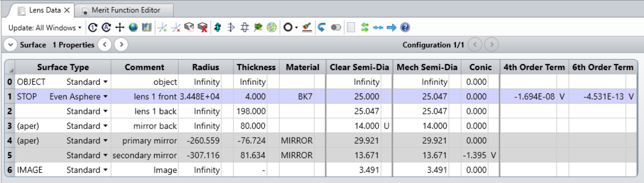
Task: Toggle the gray switch icon in toolbar
Action: (x=335, y=28)
